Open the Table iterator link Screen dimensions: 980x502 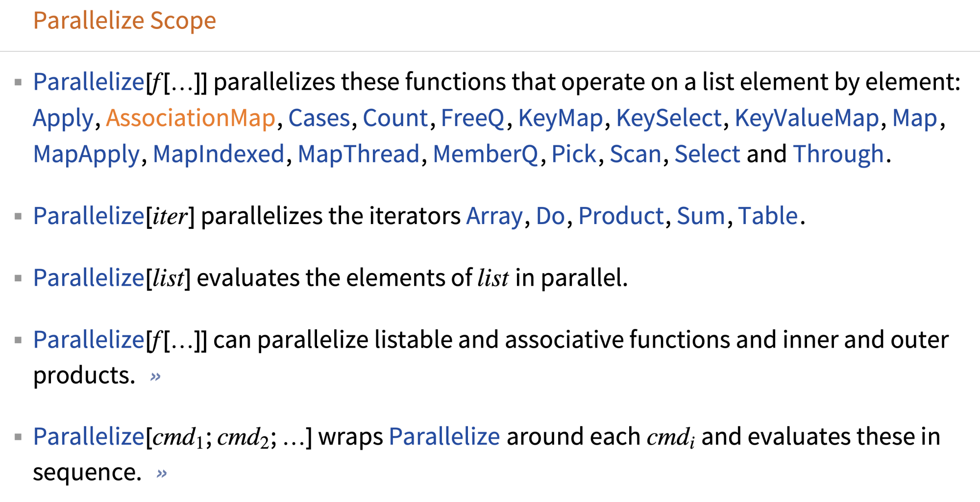[768, 216]
